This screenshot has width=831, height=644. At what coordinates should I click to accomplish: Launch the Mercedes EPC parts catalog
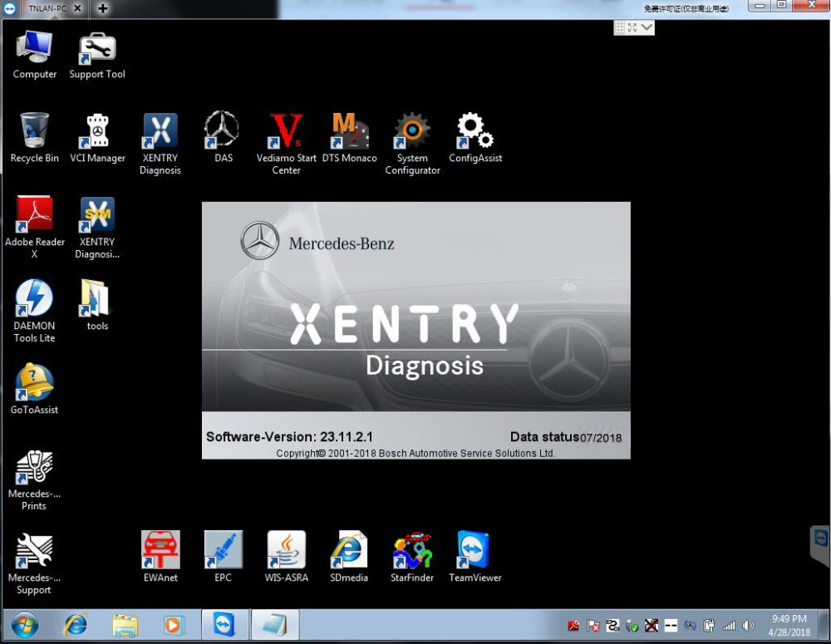pos(223,550)
